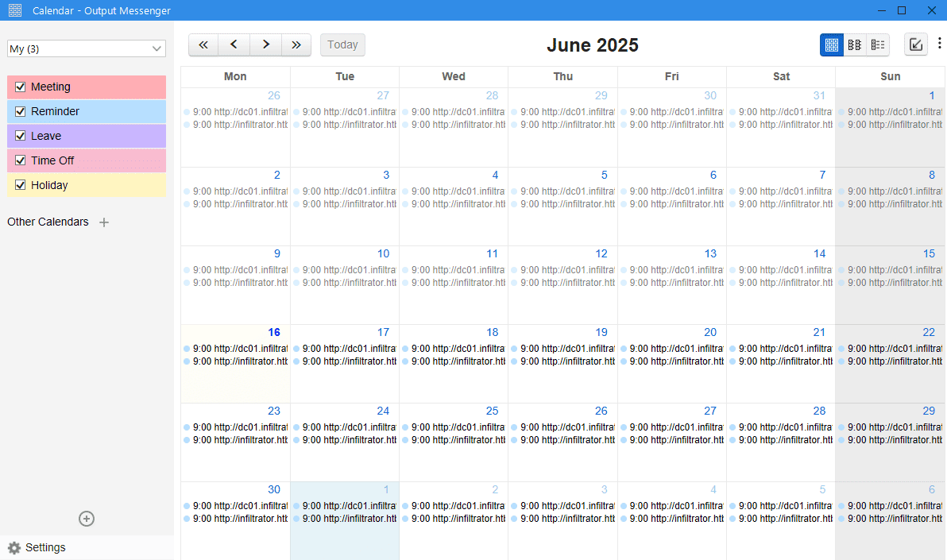This screenshot has height=560, width=947.
Task: Toggle the Reminder category checkbox
Action: point(21,112)
